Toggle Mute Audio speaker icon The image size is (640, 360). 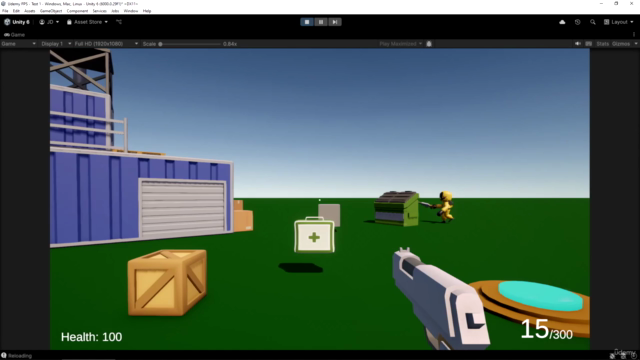578,44
